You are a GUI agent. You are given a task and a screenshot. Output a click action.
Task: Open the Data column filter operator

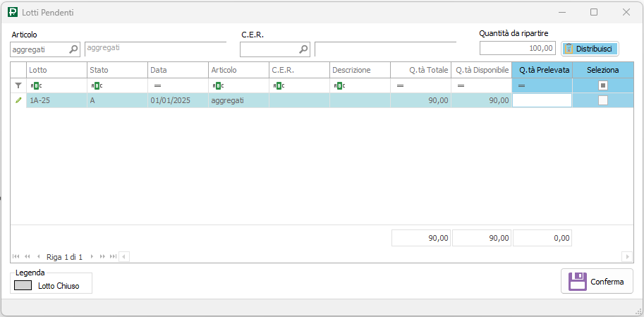(x=157, y=85)
